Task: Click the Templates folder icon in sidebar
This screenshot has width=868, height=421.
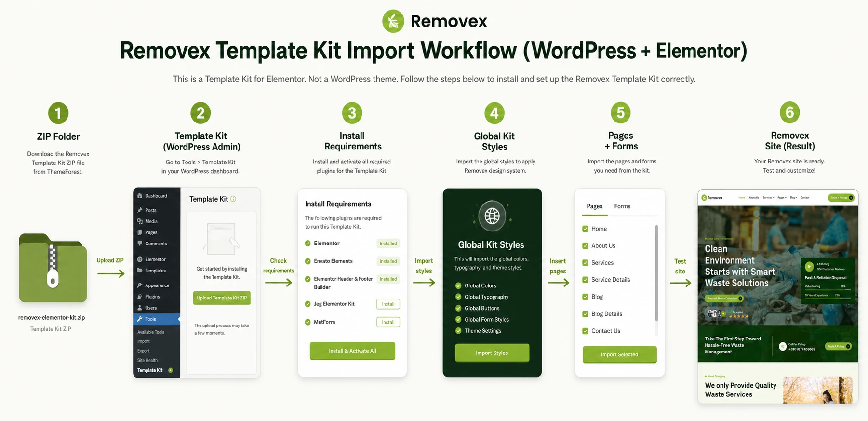Action: 140,271
